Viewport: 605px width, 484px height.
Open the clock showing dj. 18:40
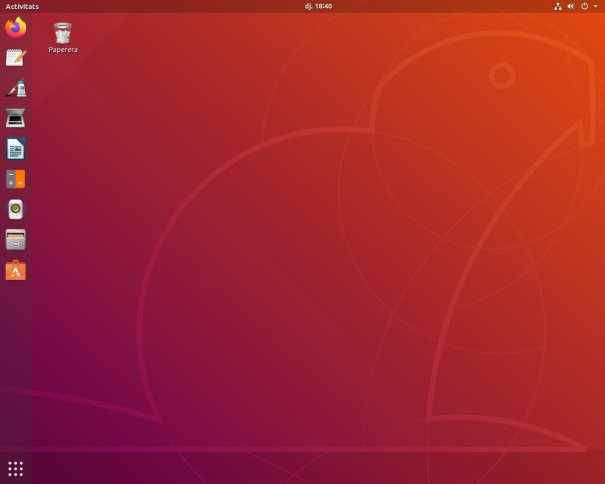tap(318, 6)
